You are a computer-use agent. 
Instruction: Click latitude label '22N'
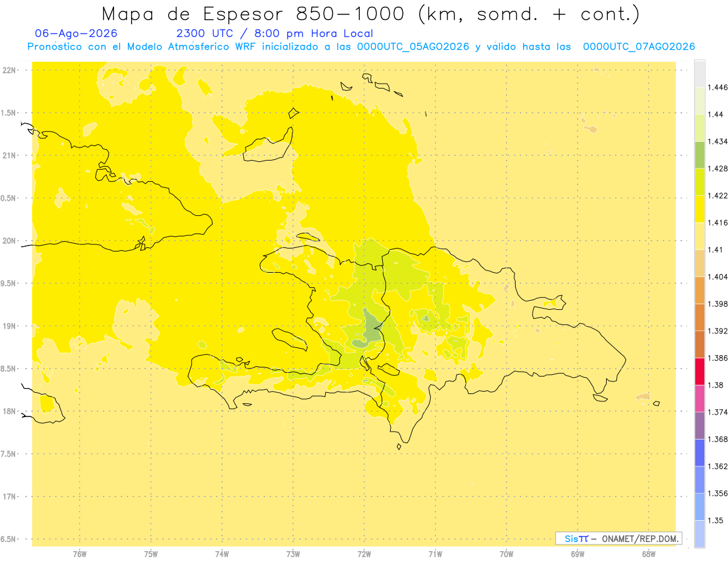pyautogui.click(x=10, y=70)
